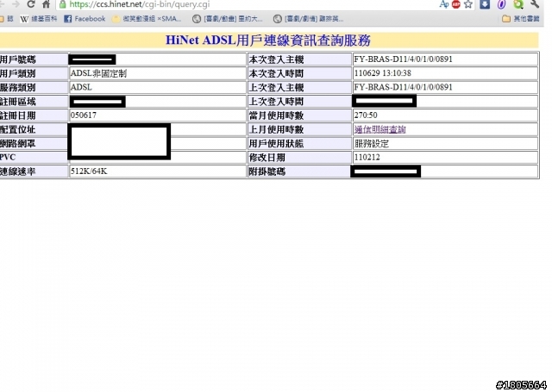Screen dimensions: 552x392
Task: Click the page title HiNet ADSL用戶連線資訊查詢服務
Action: click(x=268, y=40)
